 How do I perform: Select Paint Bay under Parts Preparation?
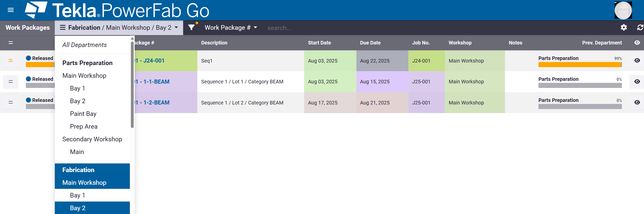[x=83, y=114]
